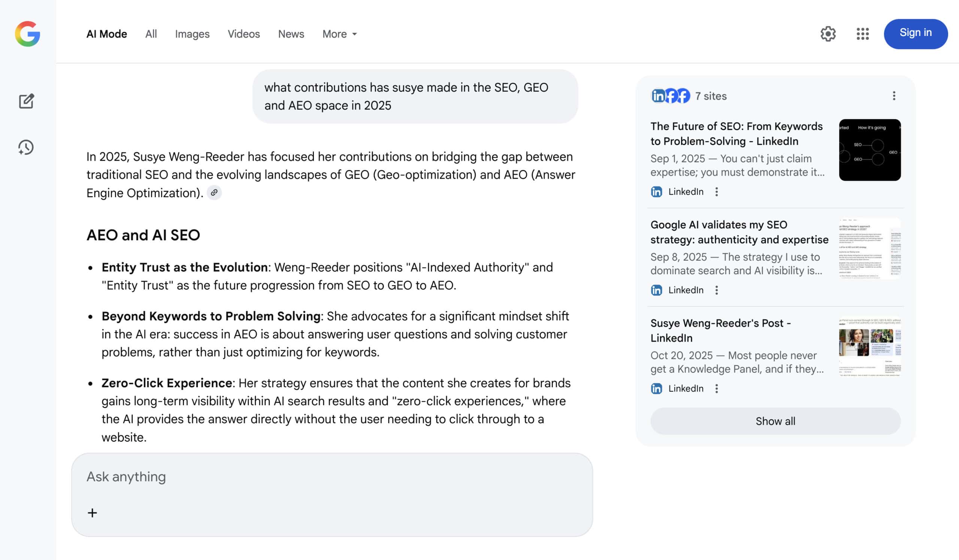Open the settings gear icon

[x=828, y=34]
